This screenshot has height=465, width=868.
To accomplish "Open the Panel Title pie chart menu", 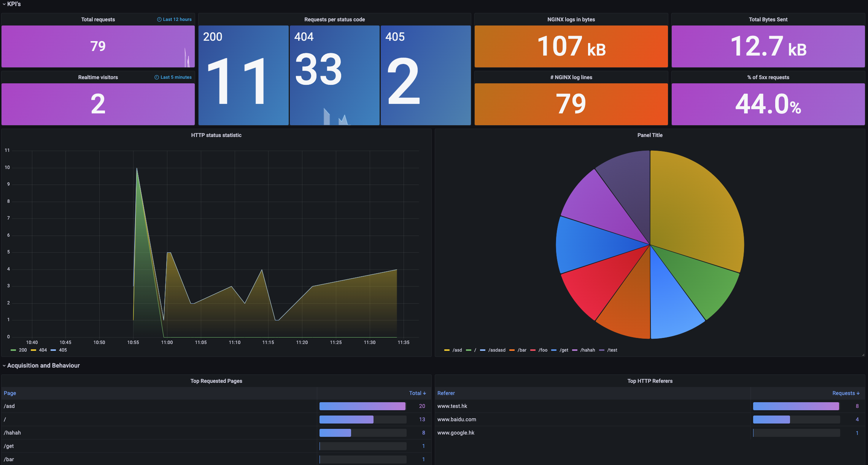I will coord(650,135).
